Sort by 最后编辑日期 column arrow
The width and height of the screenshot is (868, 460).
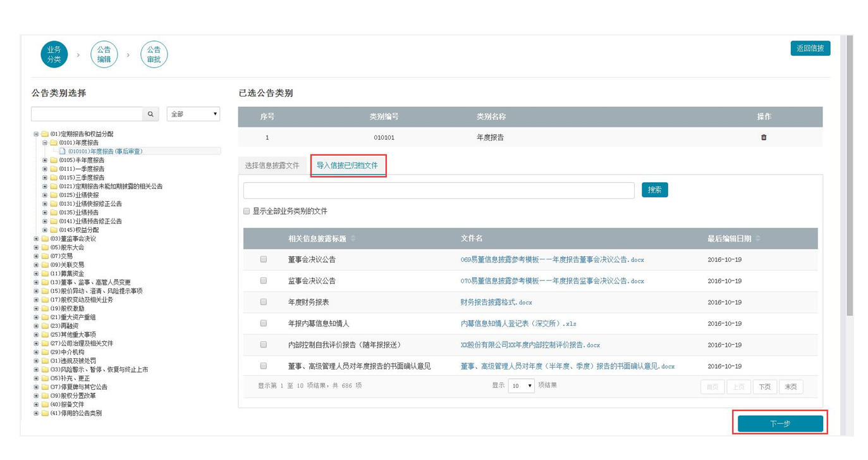point(758,239)
